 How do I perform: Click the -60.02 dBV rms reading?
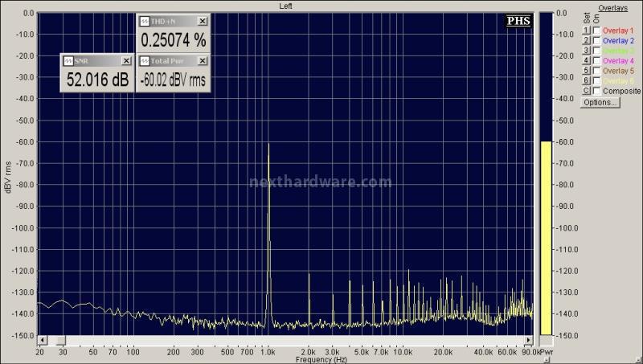coord(173,80)
